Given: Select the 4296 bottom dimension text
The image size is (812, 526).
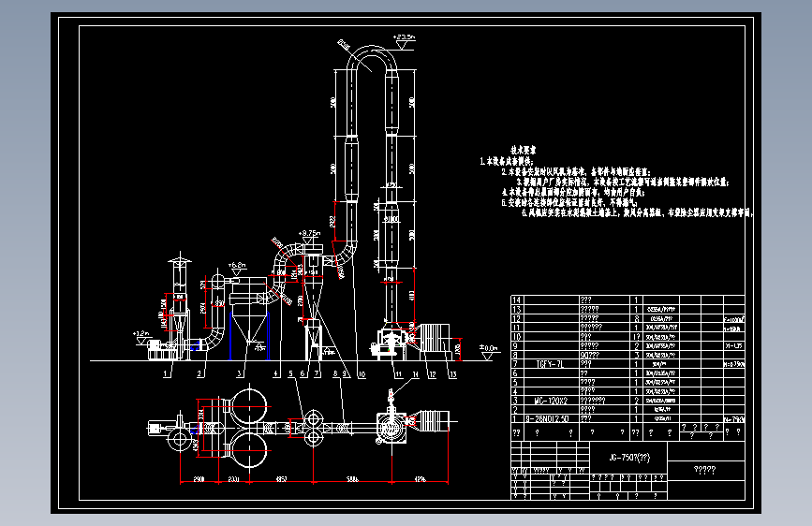Looking at the screenshot, I should [420, 479].
